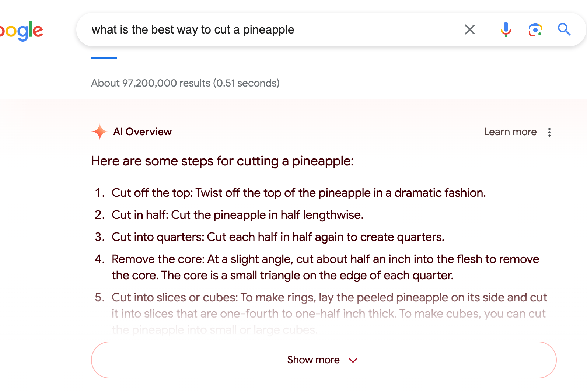Start voice search with microphone icon
The width and height of the screenshot is (587, 392).
(506, 29)
